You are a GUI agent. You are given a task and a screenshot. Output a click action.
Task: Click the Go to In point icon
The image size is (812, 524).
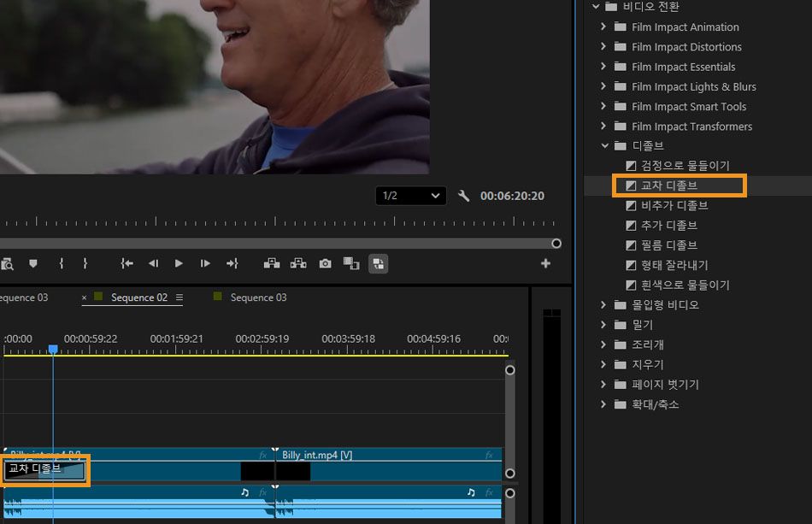point(127,263)
